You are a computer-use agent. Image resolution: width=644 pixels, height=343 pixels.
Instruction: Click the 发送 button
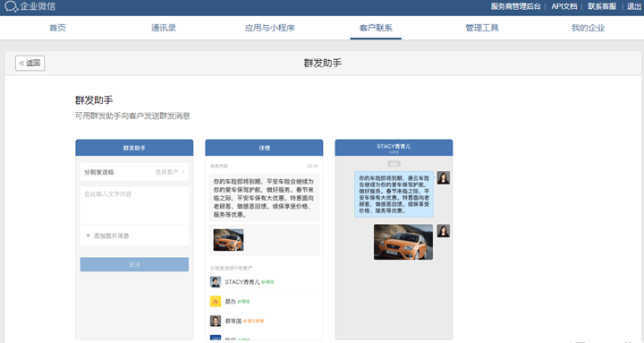click(134, 264)
